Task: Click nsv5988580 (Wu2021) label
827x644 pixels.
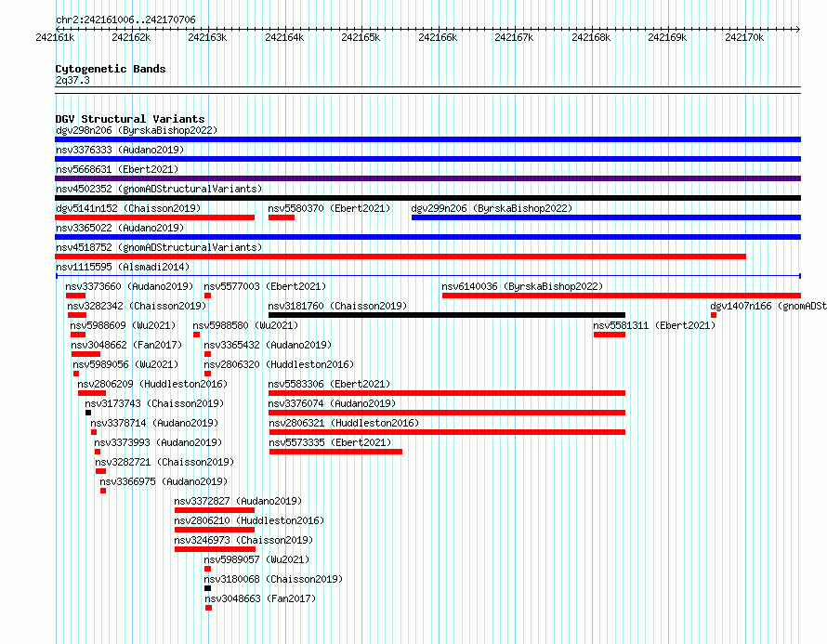Action: [x=245, y=325]
